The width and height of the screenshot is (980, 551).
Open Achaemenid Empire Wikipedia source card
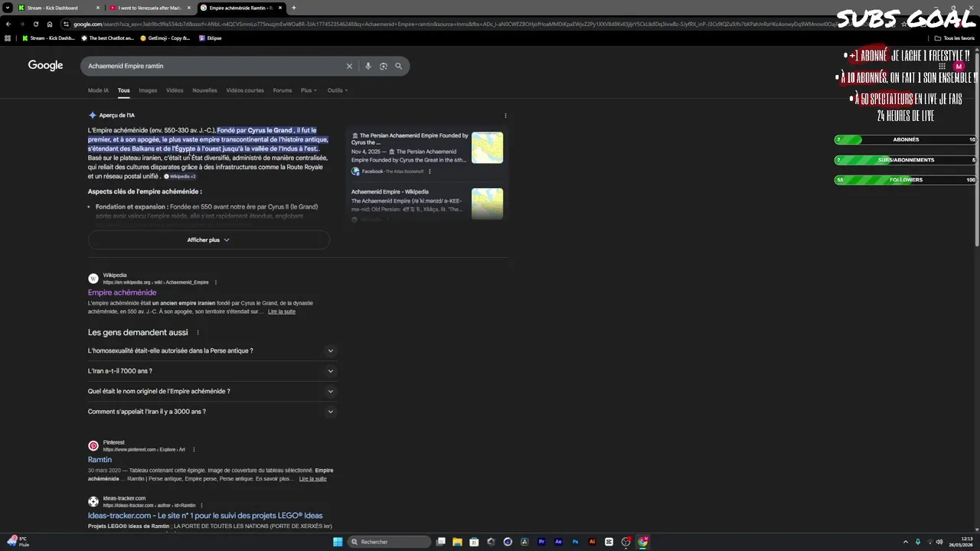(x=427, y=205)
